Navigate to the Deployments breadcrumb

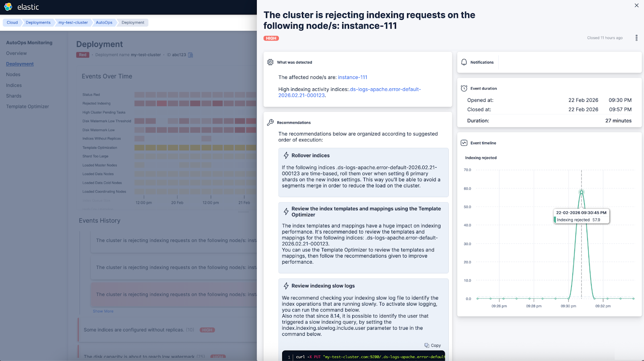coord(38,23)
